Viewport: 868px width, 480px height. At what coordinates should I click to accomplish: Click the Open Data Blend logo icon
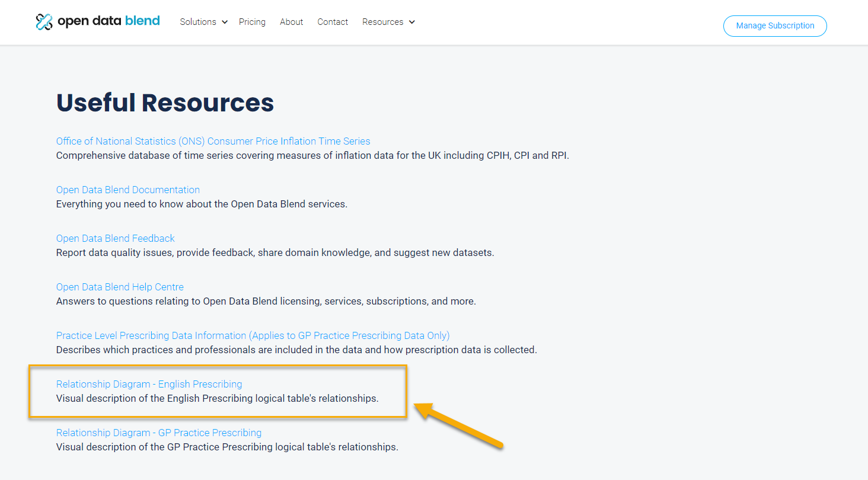(x=44, y=22)
